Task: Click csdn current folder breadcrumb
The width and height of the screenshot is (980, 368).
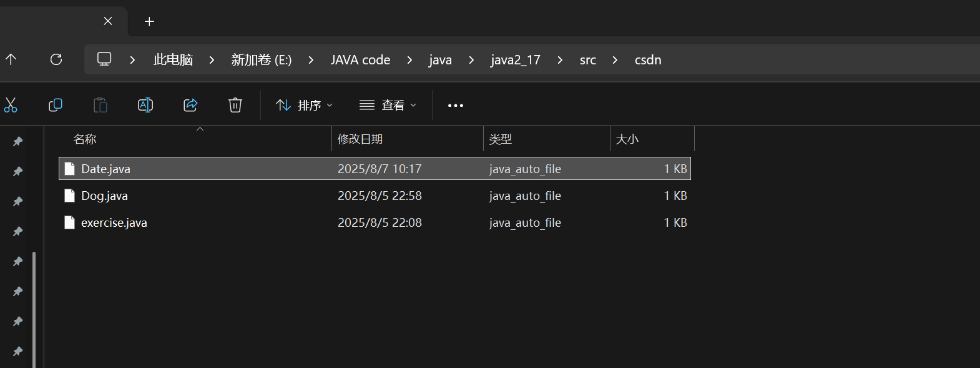Action: tap(648, 60)
